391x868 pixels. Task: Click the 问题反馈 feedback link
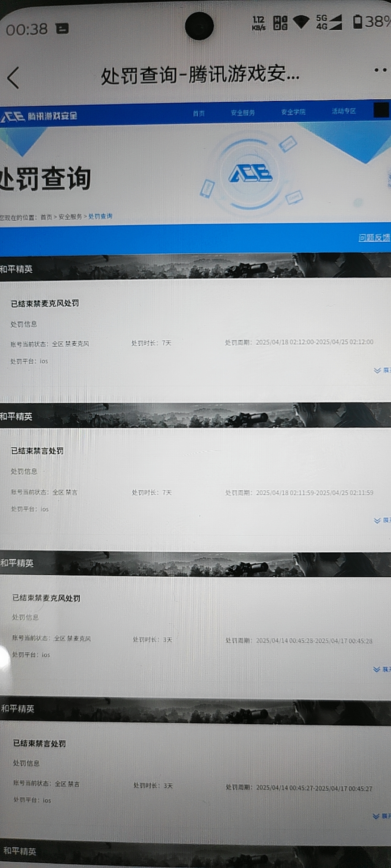point(374,238)
